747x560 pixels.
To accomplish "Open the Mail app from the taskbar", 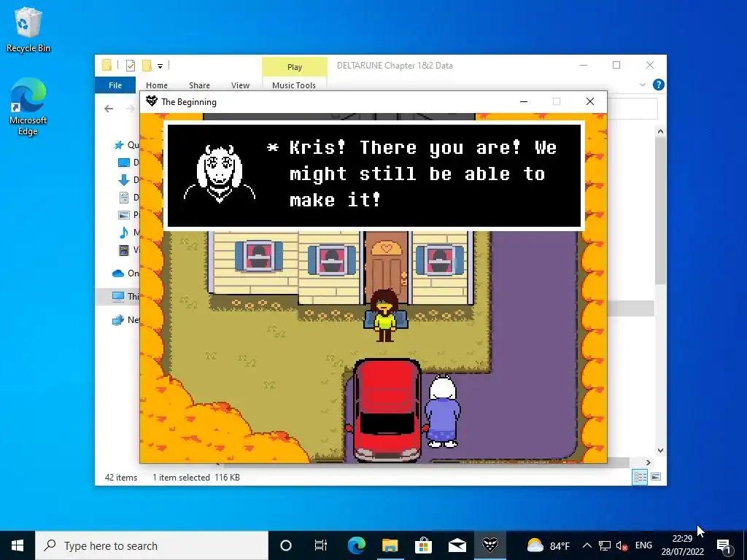I will point(457,545).
